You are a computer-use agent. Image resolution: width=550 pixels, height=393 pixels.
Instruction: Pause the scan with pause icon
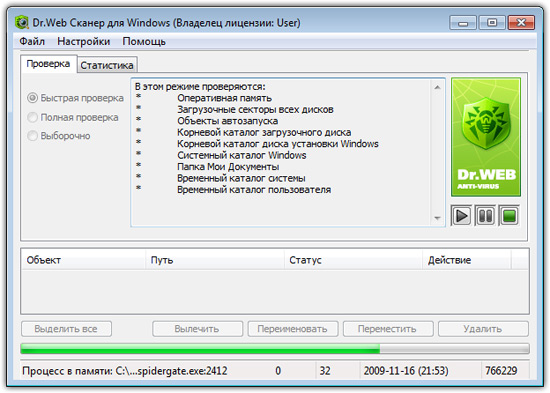pyautogui.click(x=485, y=215)
